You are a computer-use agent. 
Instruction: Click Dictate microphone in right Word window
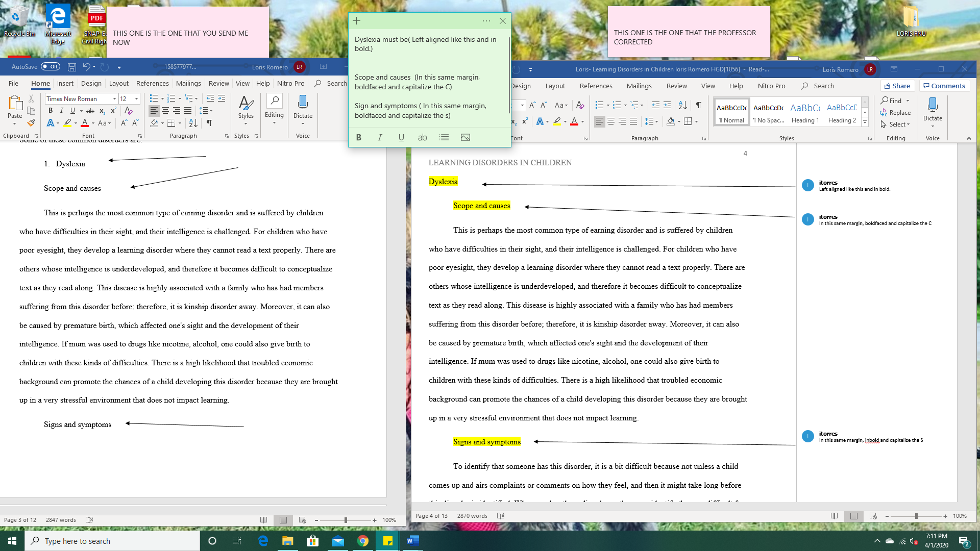933,105
